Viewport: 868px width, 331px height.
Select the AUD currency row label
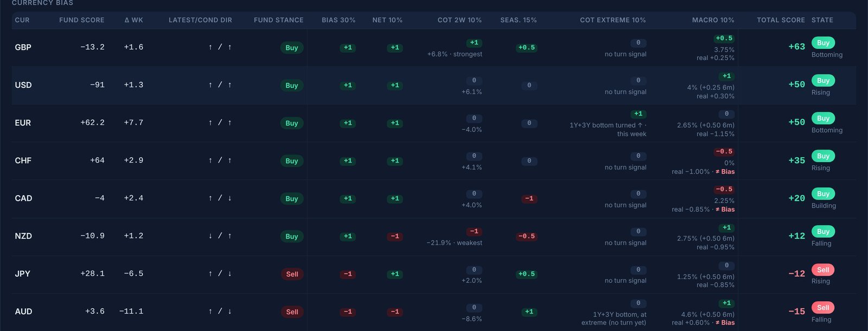point(23,311)
